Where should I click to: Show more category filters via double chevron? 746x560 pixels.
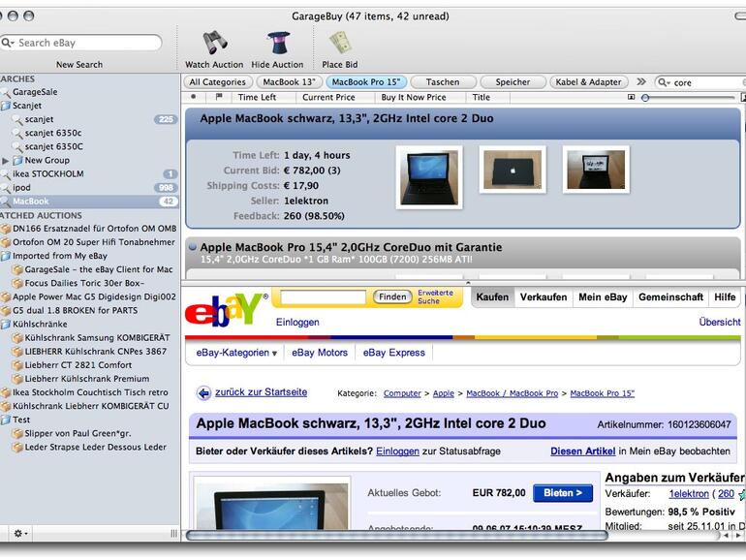tap(641, 81)
